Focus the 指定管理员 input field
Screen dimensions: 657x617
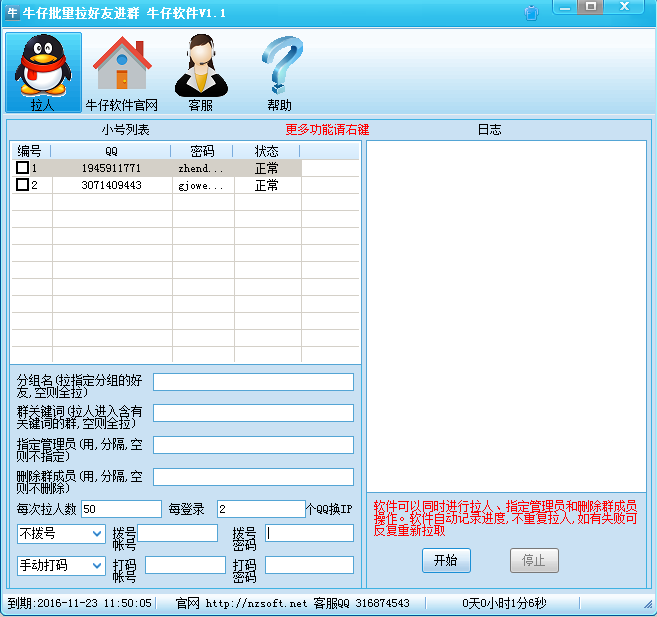pyautogui.click(x=253, y=445)
